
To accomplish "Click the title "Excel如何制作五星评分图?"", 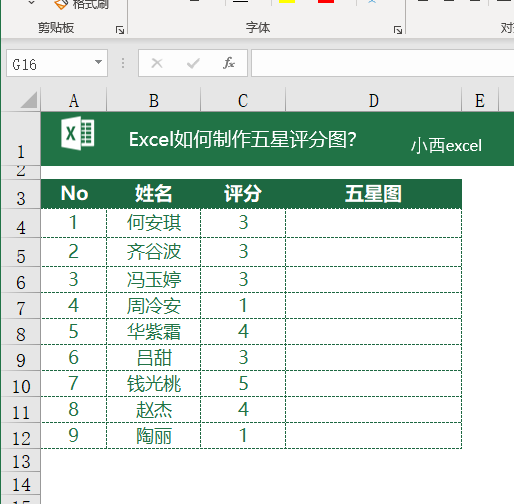I will tap(243, 139).
